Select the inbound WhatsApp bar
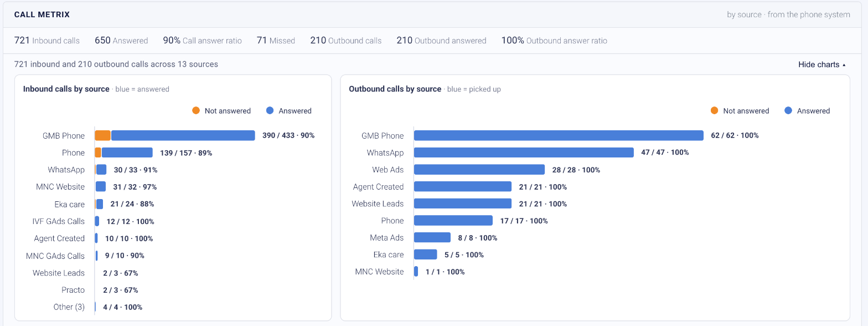The width and height of the screenshot is (868, 326). coord(101,170)
